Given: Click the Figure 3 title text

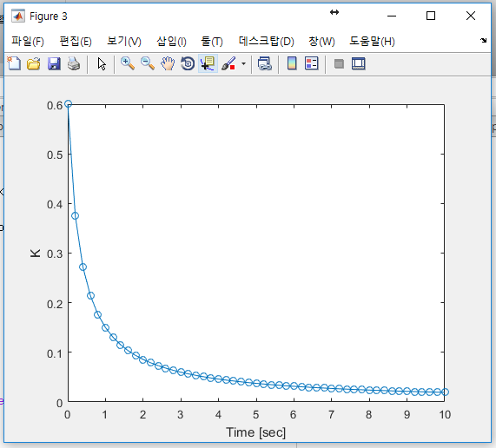Looking at the screenshot, I should [x=49, y=16].
